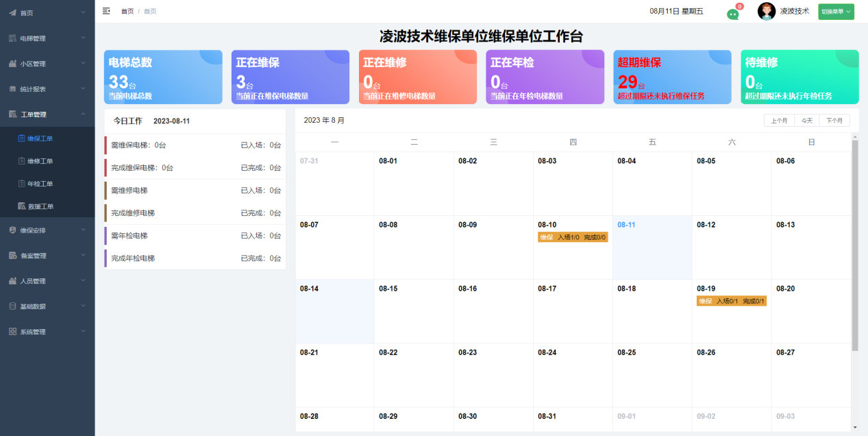Click the 首页 home icon in sidebar
This screenshot has height=436, width=868.
12,13
